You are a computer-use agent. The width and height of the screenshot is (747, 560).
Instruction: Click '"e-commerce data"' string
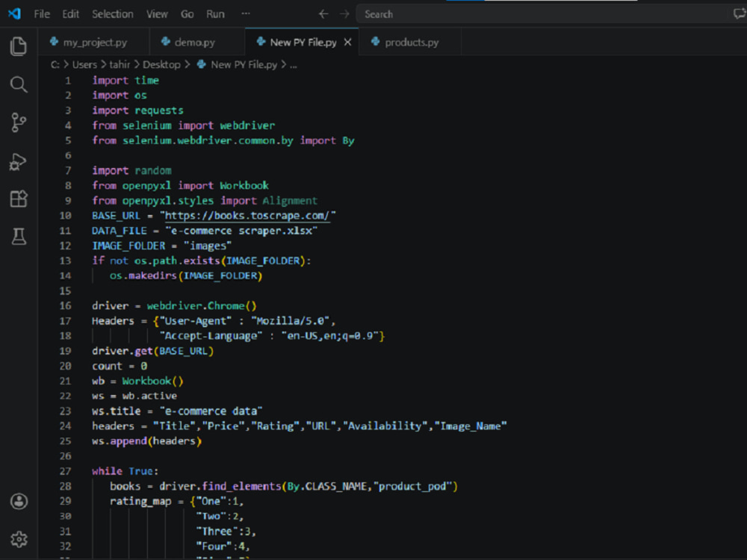point(211,411)
